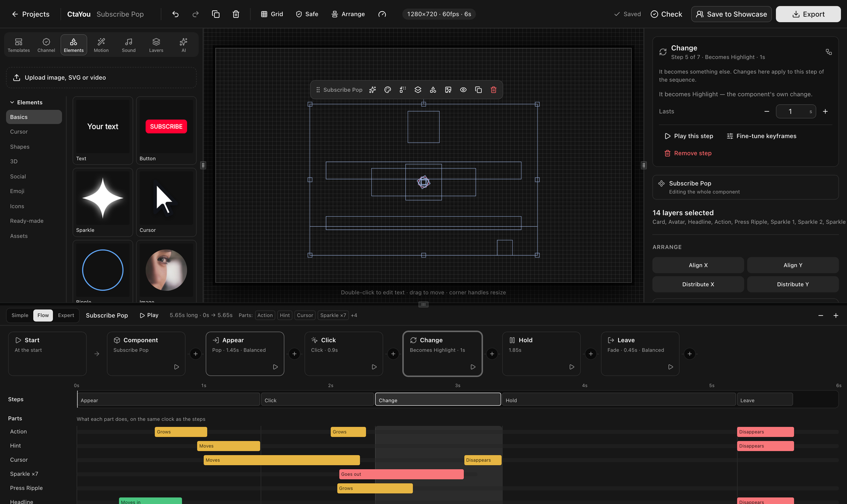Expand the +4 more parts chip
This screenshot has width=847, height=504.
tap(354, 316)
